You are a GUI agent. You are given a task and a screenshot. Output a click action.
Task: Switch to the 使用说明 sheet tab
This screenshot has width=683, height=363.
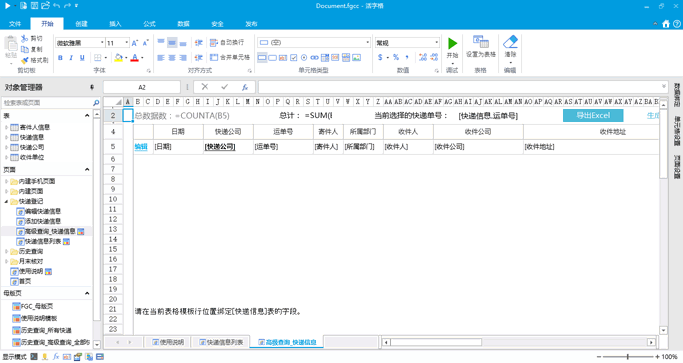[168, 342]
